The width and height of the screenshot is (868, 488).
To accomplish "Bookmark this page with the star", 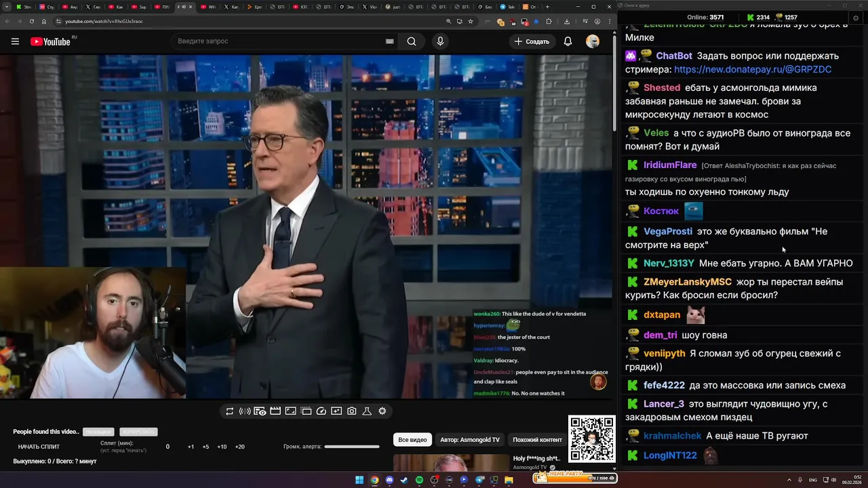I will (471, 21).
